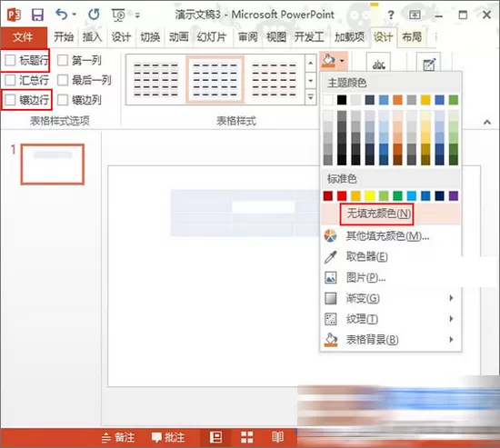500x448 pixels.
Task: Click the Save icon in quick access toolbar
Action: [37, 15]
